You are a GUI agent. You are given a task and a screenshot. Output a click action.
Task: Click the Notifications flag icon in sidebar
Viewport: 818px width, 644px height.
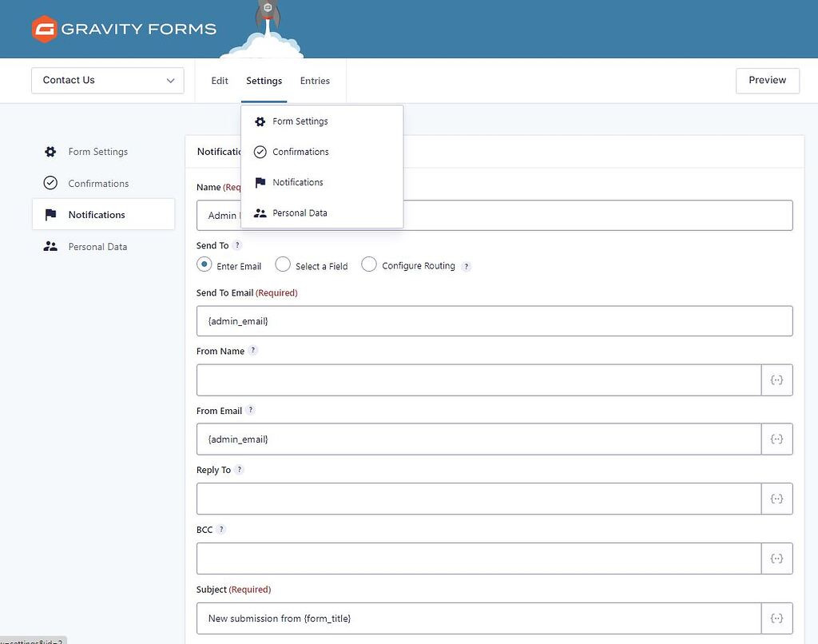(50, 214)
